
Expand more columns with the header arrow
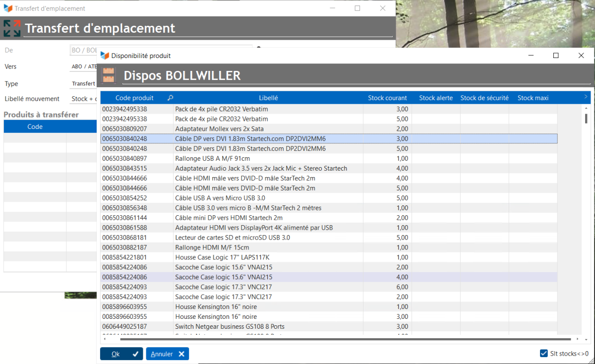click(586, 97)
